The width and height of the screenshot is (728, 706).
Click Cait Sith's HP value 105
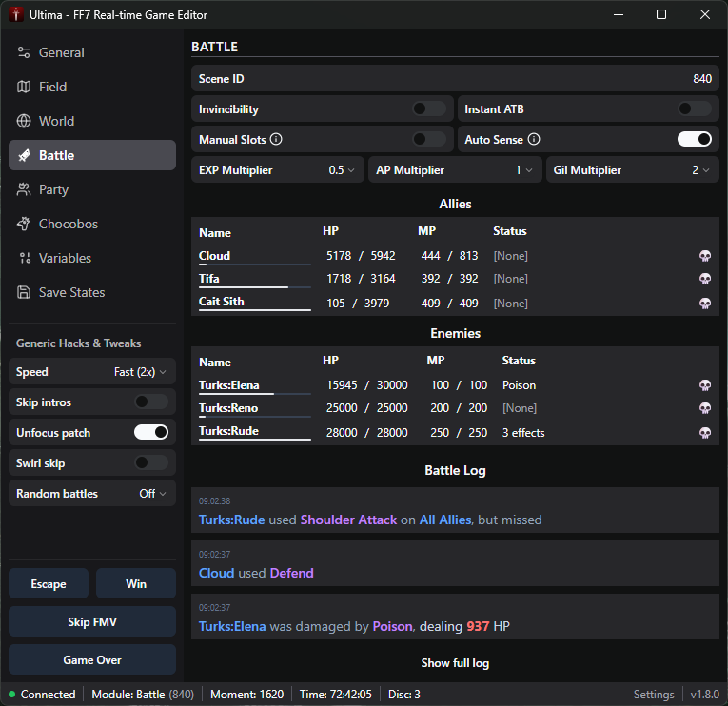(x=336, y=304)
